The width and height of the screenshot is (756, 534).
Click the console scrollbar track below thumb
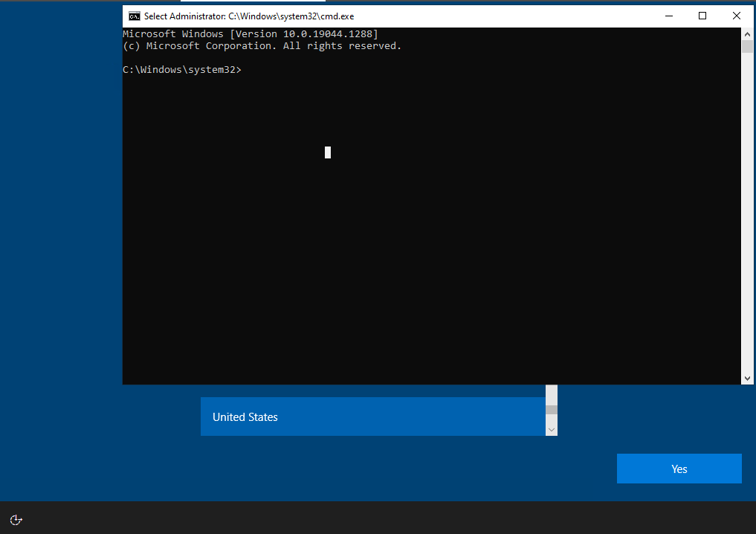pyautogui.click(x=747, y=223)
